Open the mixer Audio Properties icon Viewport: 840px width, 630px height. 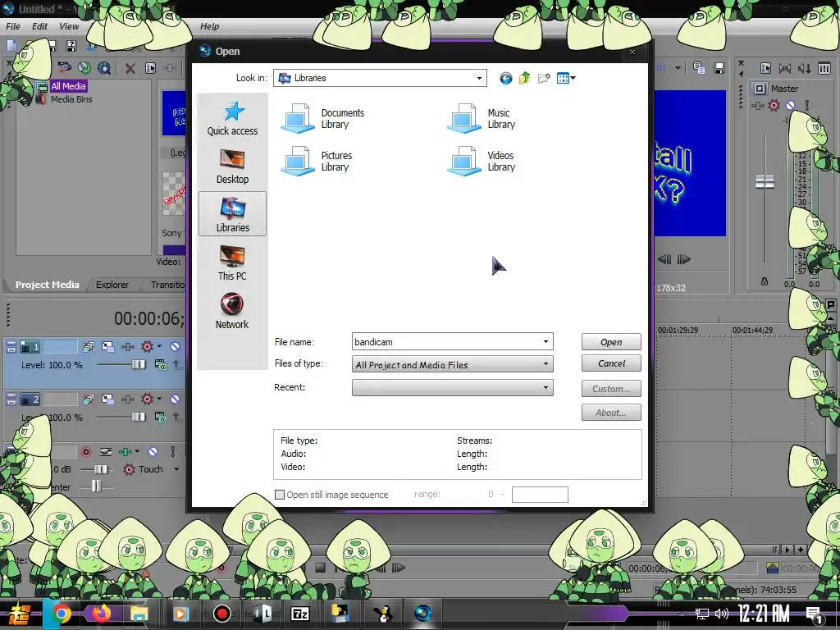tap(766, 68)
